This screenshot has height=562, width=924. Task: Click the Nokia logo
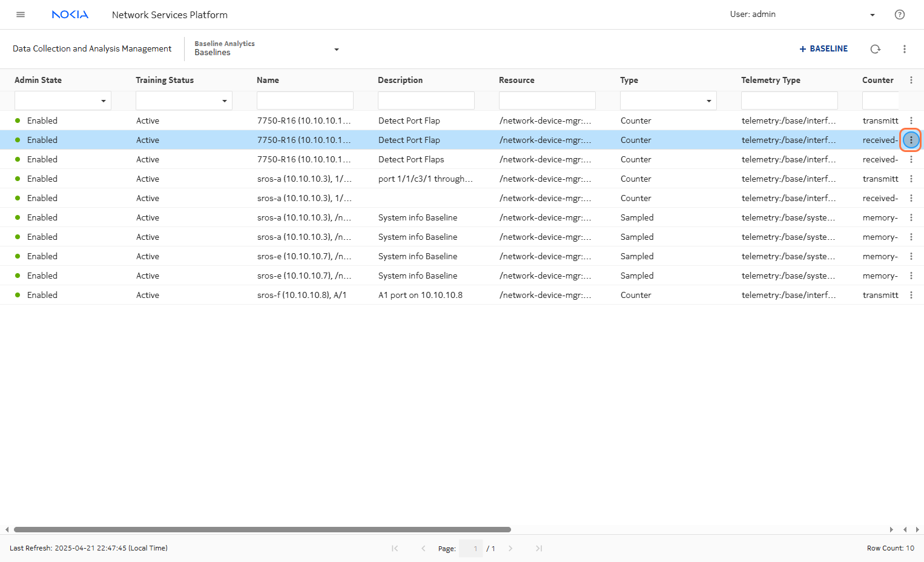(70, 15)
